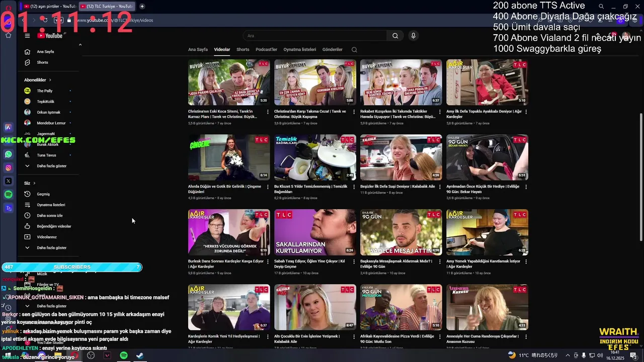Switch to the channel Shorts tab

pyautogui.click(x=243, y=50)
